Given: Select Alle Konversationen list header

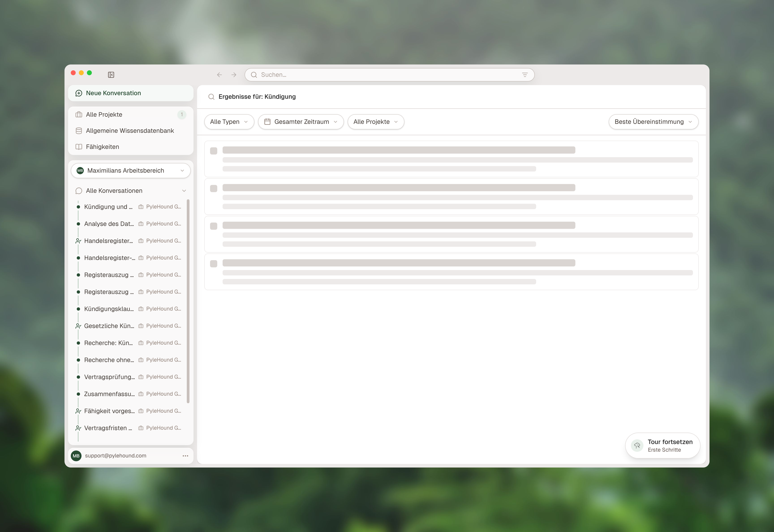Looking at the screenshot, I should coord(131,191).
